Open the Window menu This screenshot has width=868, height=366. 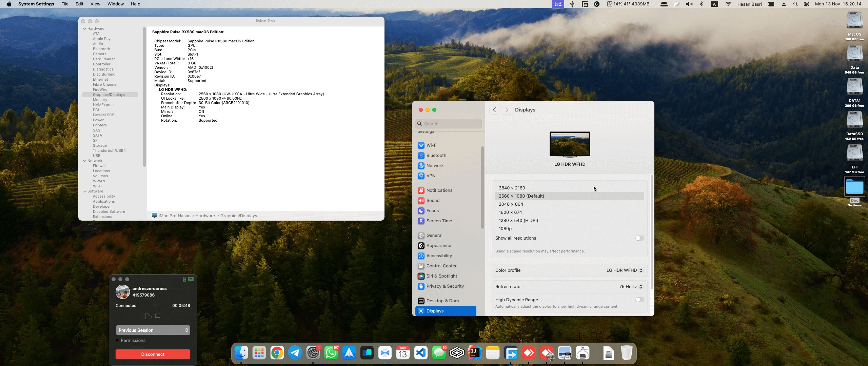tap(116, 4)
